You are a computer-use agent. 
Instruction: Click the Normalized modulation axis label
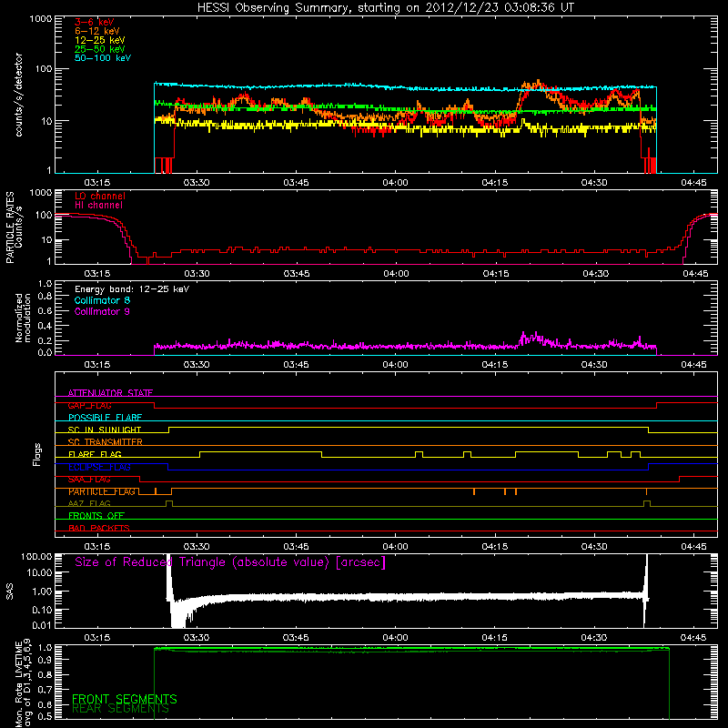click(x=23, y=318)
